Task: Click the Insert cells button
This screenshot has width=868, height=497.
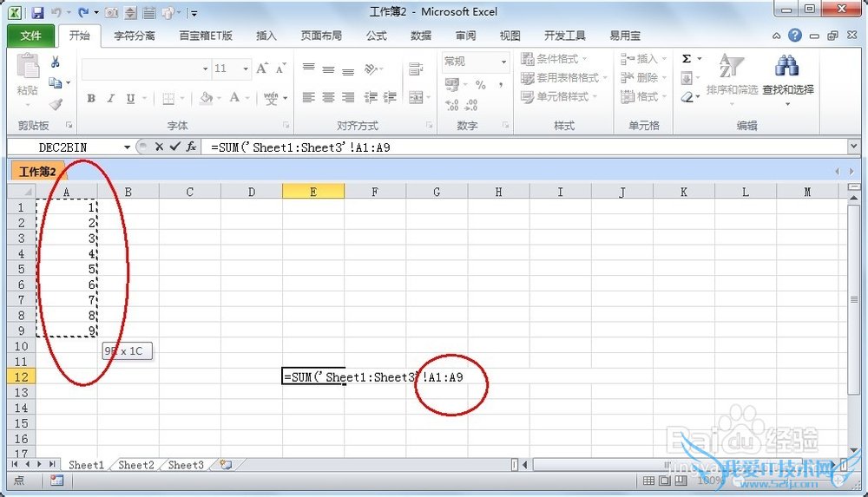Action: click(644, 59)
